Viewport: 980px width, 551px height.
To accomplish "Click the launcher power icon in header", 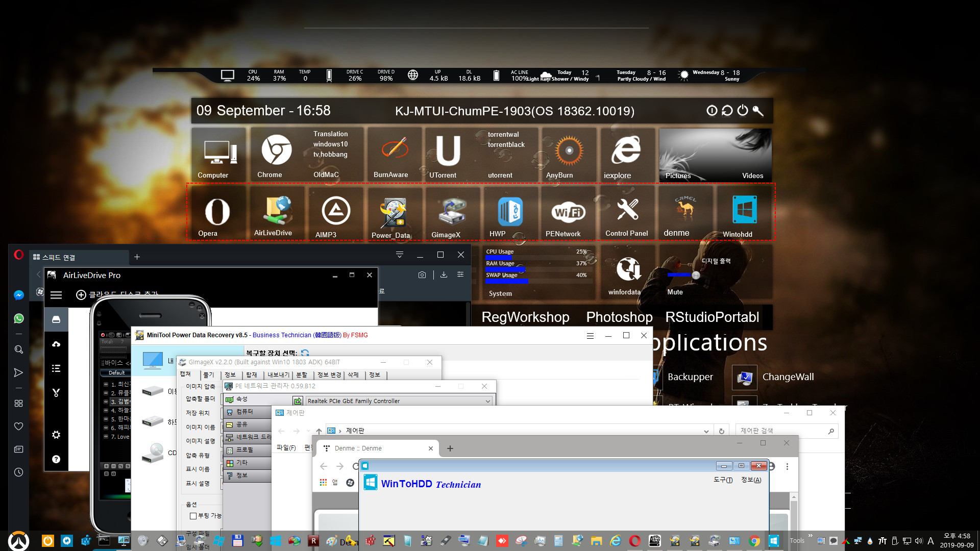I will [743, 110].
